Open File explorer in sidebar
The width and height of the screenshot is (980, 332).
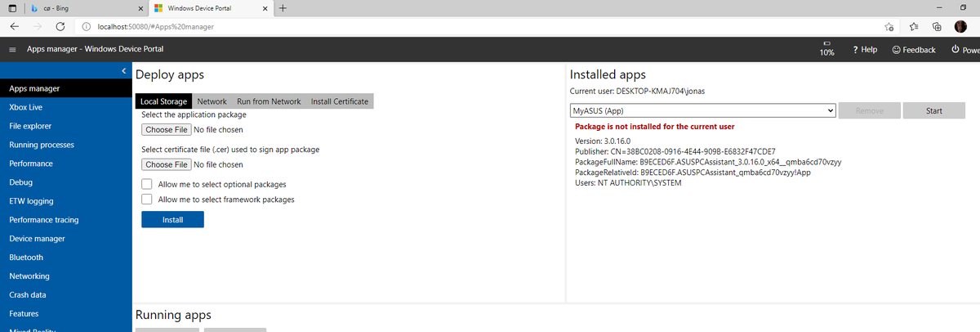point(66,126)
